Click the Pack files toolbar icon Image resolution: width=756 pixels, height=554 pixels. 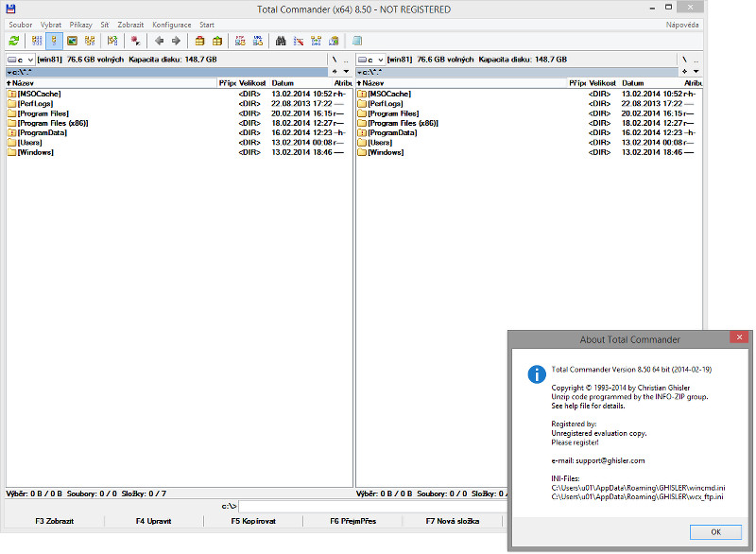pyautogui.click(x=199, y=41)
